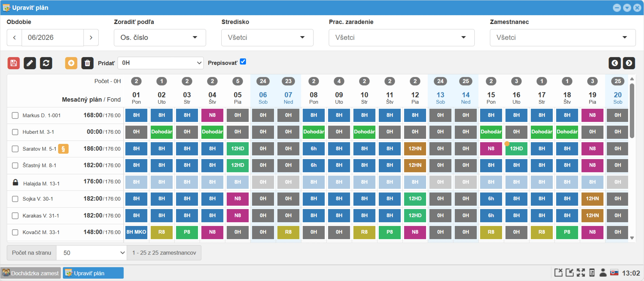The image size is (644, 281).
Task: Enable the Sojka V. 30-1 checkbox
Action: pyautogui.click(x=15, y=199)
